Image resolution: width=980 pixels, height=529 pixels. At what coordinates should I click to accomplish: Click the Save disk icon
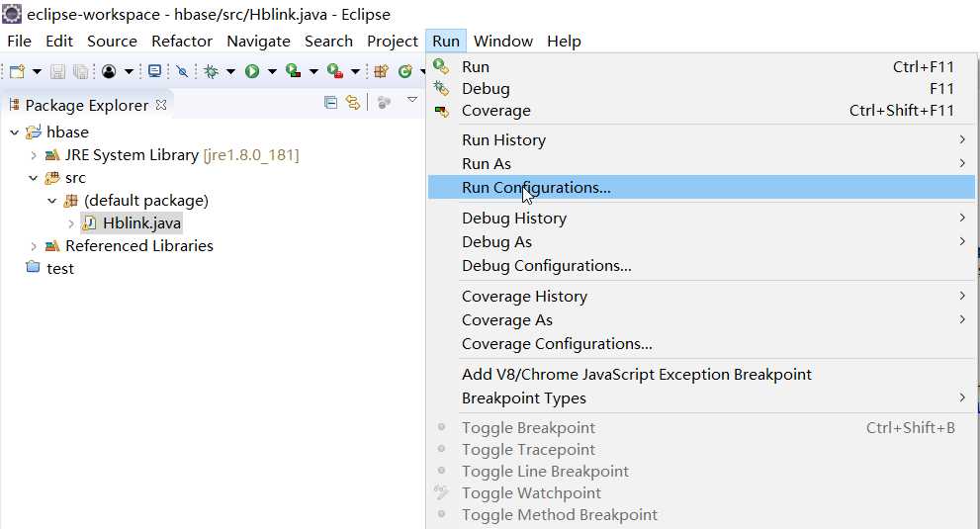click(57, 71)
